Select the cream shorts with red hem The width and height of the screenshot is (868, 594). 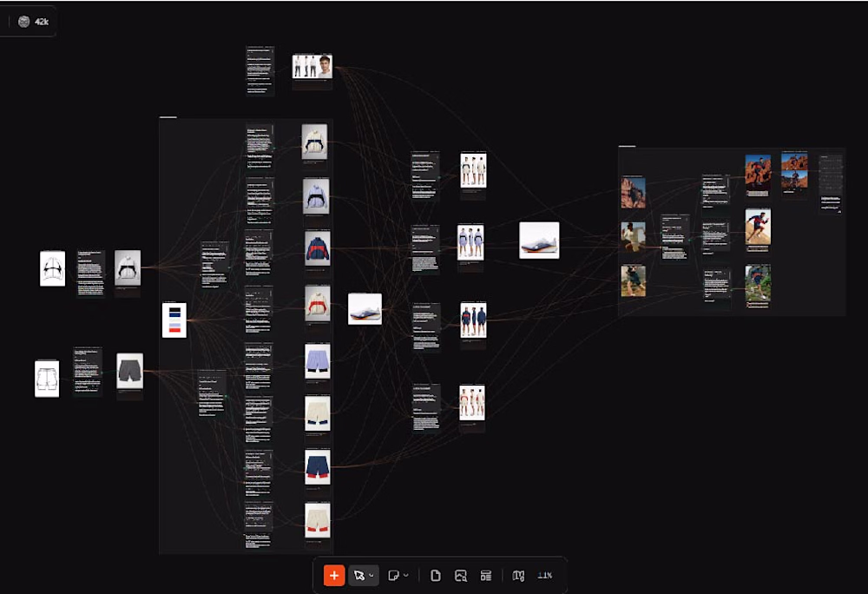click(318, 520)
